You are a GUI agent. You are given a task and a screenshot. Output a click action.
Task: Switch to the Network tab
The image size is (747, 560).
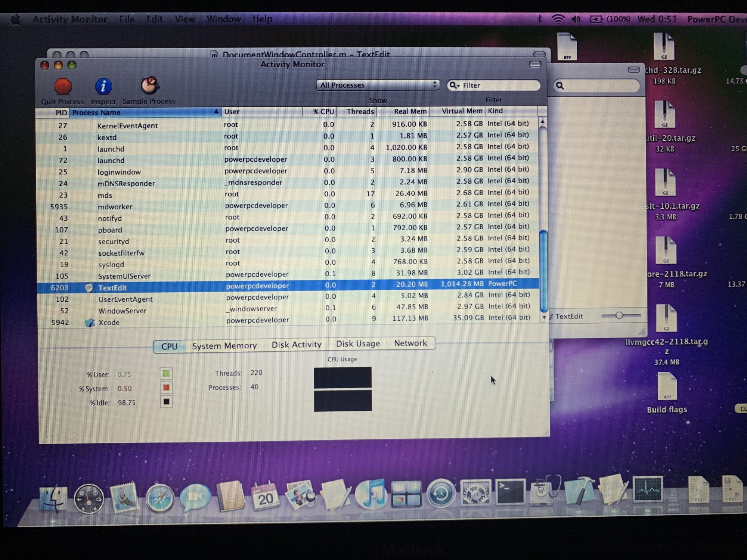(x=410, y=343)
